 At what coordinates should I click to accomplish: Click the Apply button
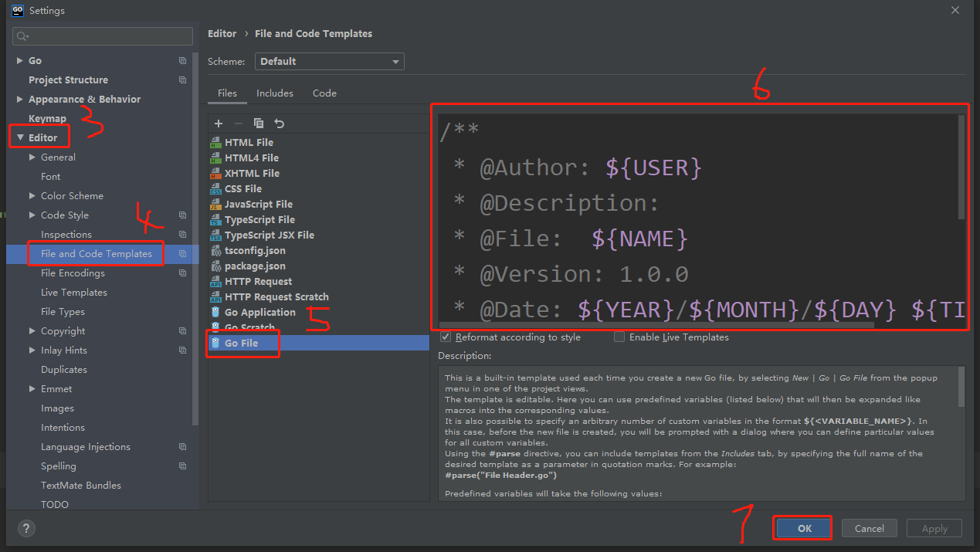tap(934, 528)
